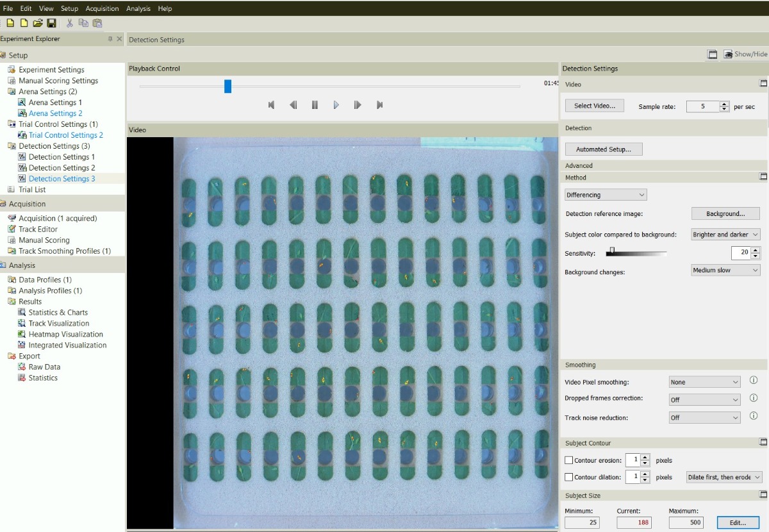
Task: Select Detection Settings 1
Action: tap(62, 157)
